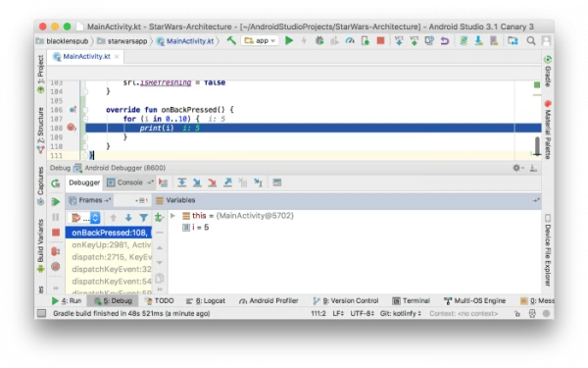Click the VCS Commit Changes icon
The width and height of the screenshot is (588, 368).
click(414, 40)
